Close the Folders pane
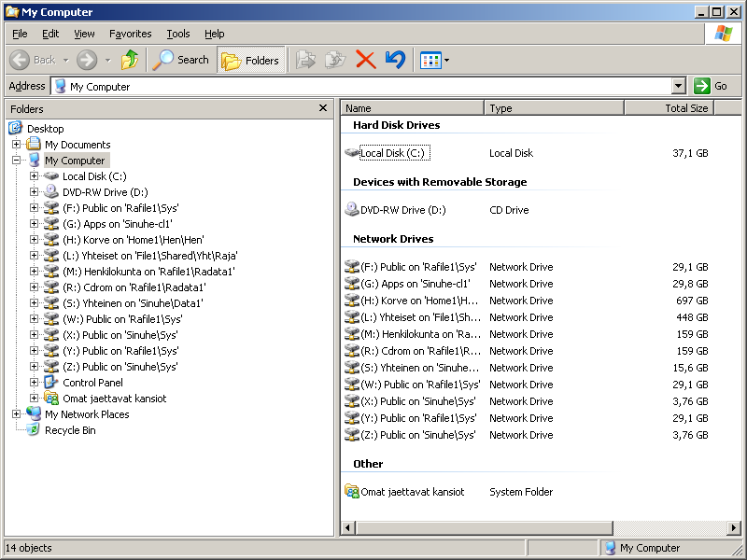 pyautogui.click(x=323, y=108)
